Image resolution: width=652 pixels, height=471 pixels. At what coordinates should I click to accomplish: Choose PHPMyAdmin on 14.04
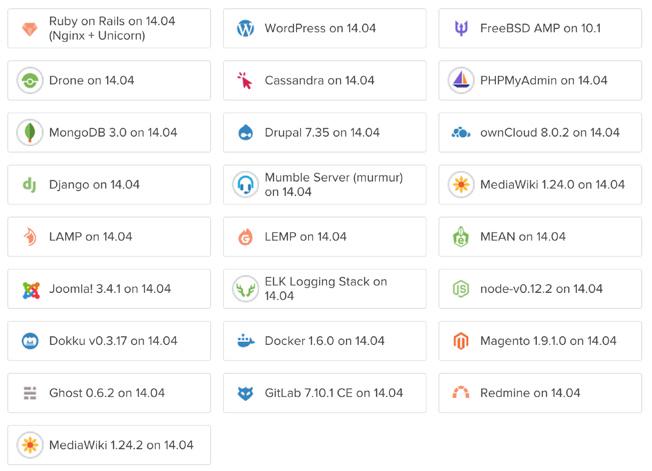(x=540, y=81)
